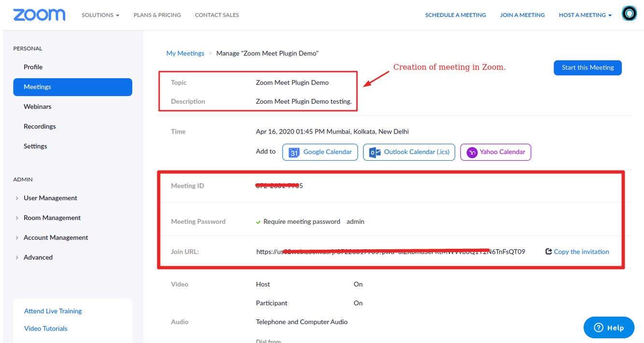
Task: Open Attend Live Training link
Action: pos(53,311)
